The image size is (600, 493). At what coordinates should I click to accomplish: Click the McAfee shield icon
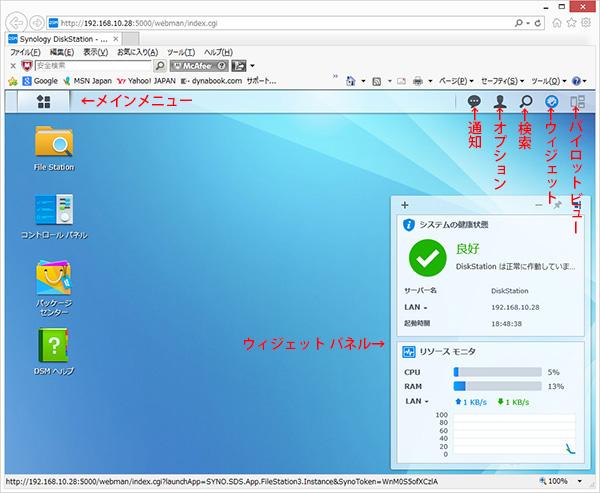point(26,66)
